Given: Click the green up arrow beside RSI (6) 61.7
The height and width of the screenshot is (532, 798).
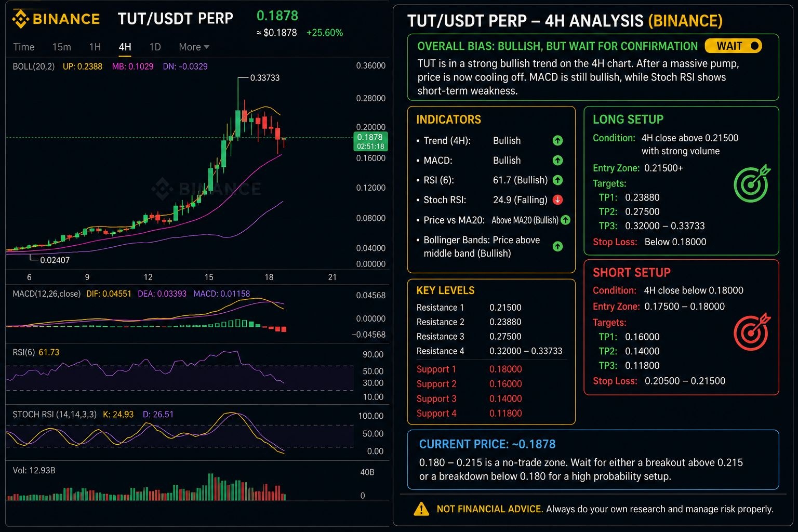Looking at the screenshot, I should (x=557, y=180).
